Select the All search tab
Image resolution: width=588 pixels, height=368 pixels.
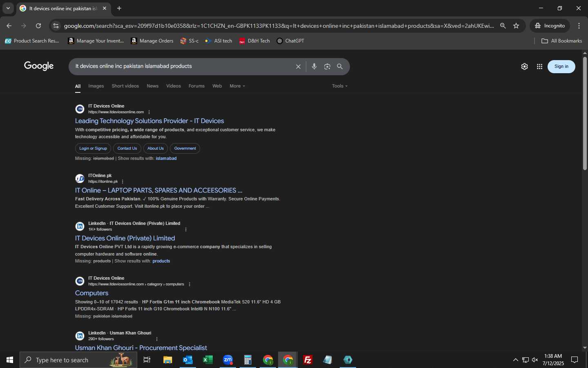click(x=78, y=86)
